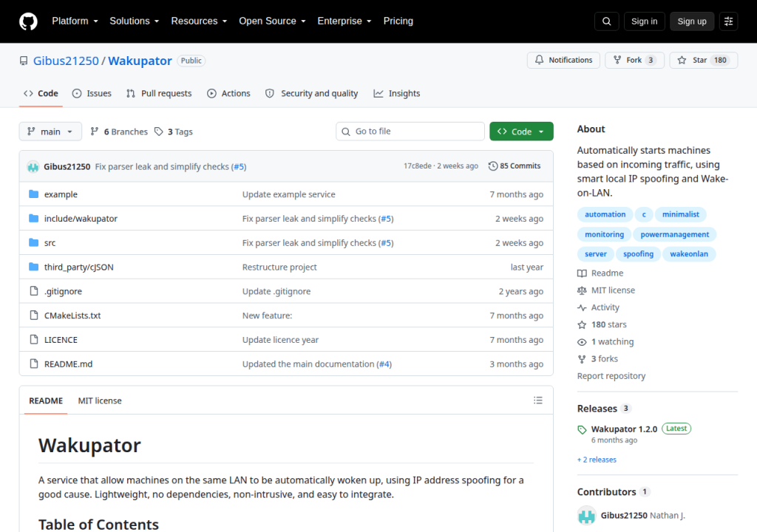
Task: Click the wakeonlan topic tag
Action: pyautogui.click(x=689, y=254)
